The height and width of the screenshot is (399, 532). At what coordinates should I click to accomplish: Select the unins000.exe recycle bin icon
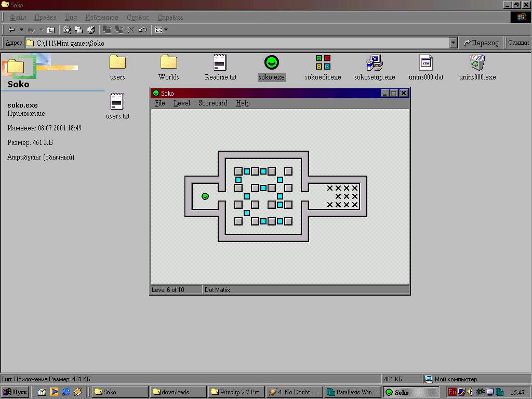click(477, 63)
